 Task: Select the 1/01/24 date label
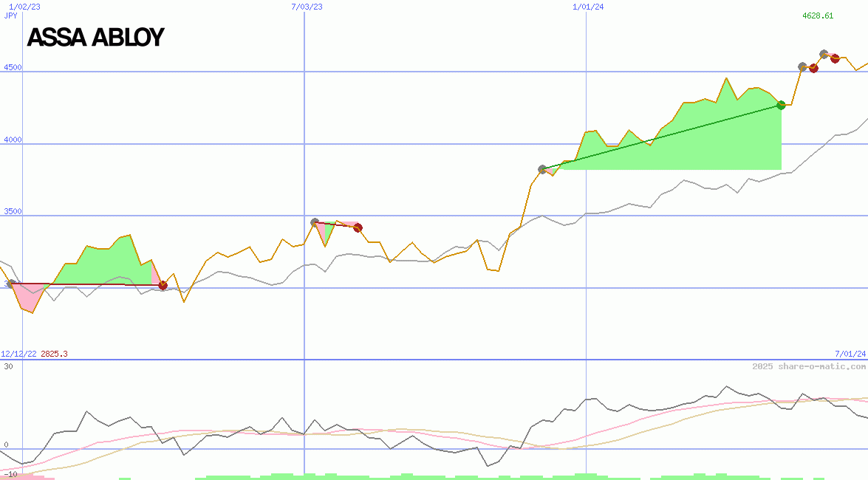click(588, 7)
